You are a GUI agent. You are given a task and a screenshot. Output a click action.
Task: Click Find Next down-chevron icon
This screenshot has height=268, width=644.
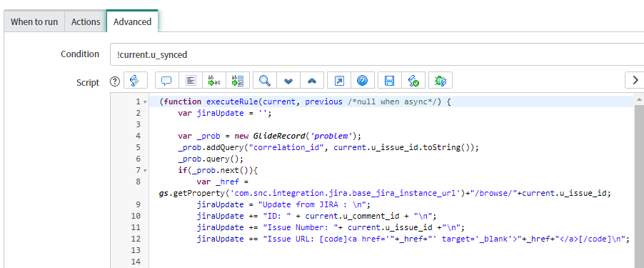tap(288, 80)
